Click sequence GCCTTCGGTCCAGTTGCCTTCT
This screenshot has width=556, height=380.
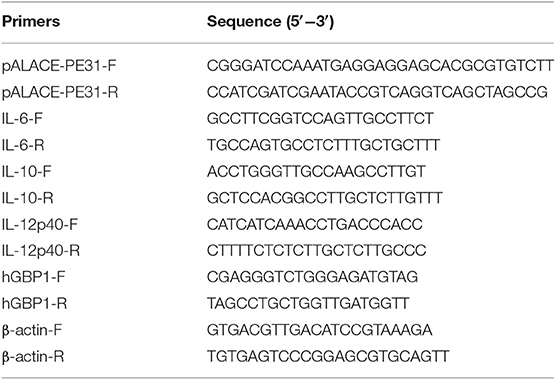coord(320,118)
